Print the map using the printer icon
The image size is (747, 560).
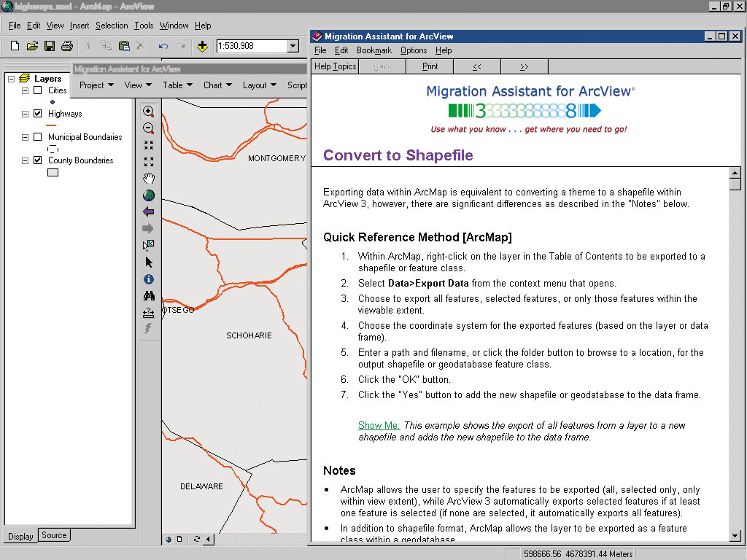pyautogui.click(x=67, y=46)
